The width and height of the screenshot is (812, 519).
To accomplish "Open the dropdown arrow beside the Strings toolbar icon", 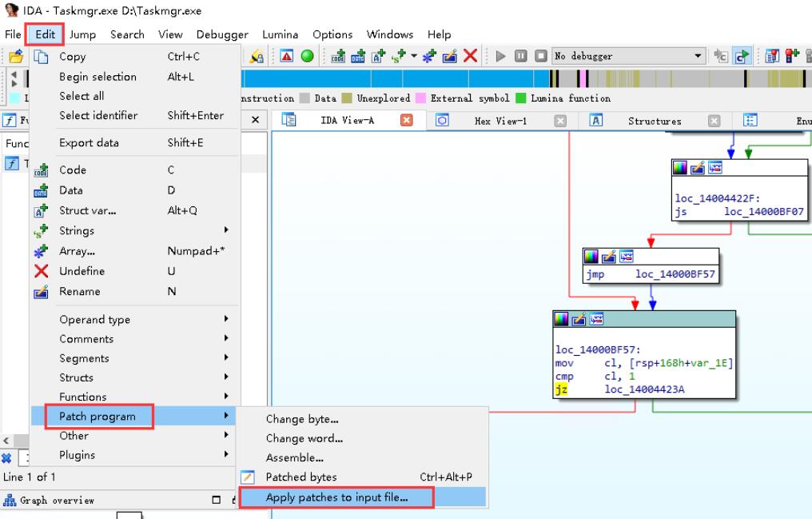I will pos(413,55).
